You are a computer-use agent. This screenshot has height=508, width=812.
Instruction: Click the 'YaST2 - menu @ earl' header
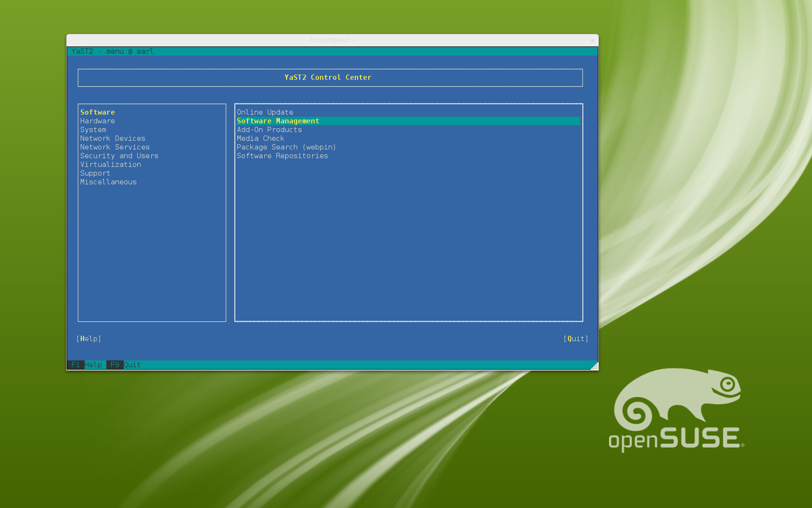(113, 51)
